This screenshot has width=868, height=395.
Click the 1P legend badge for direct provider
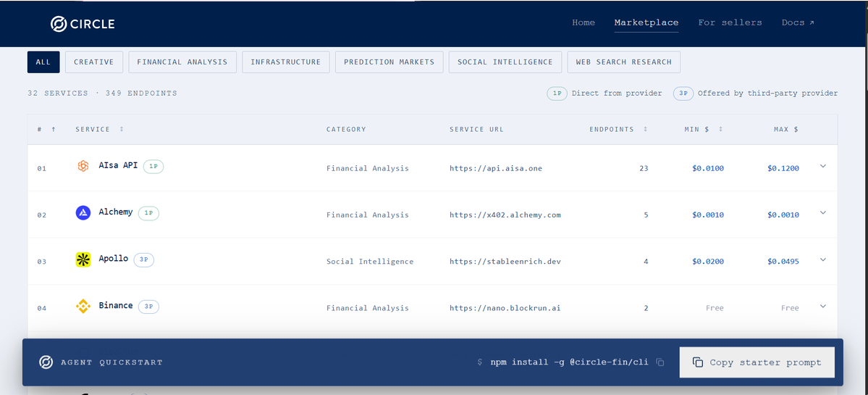557,93
